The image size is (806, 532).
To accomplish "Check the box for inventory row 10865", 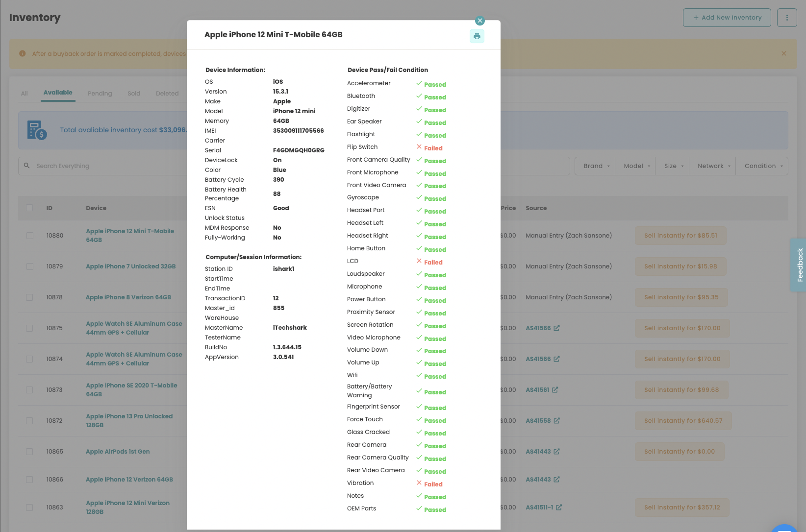I will 29,452.
